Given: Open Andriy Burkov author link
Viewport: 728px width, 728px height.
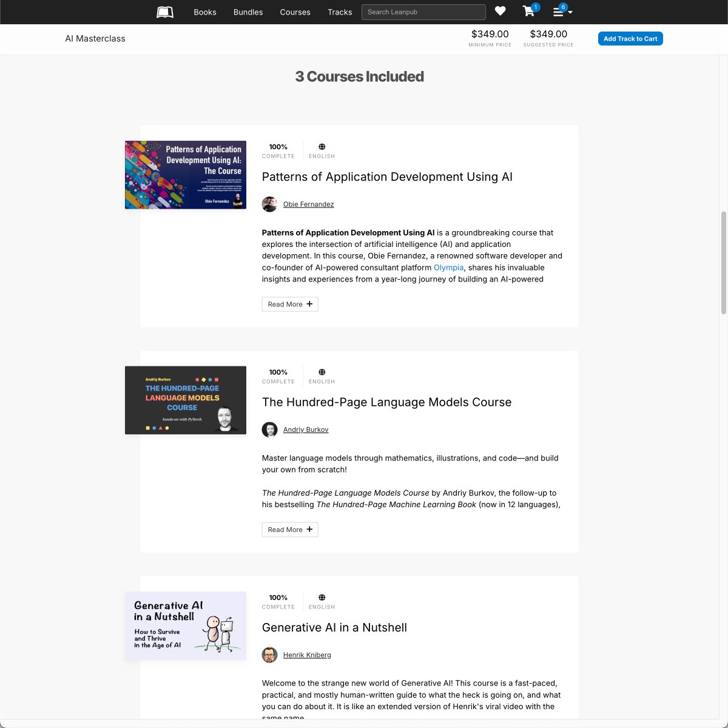Looking at the screenshot, I should pos(306,430).
